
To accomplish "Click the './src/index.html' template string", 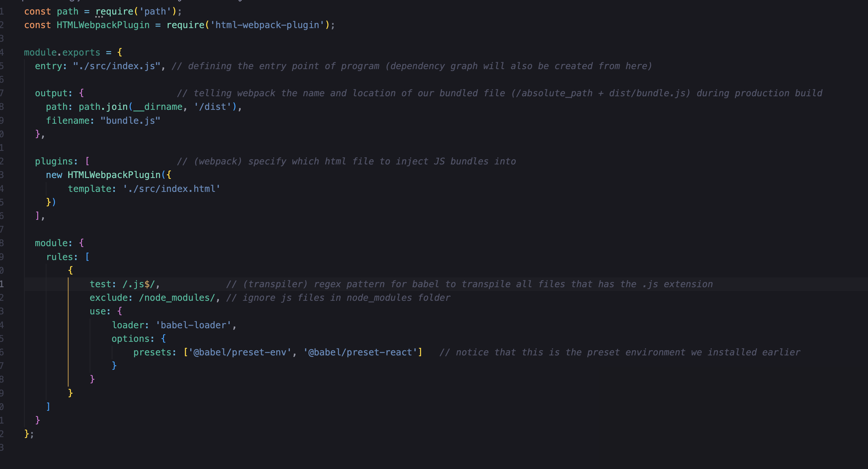I will pyautogui.click(x=171, y=188).
